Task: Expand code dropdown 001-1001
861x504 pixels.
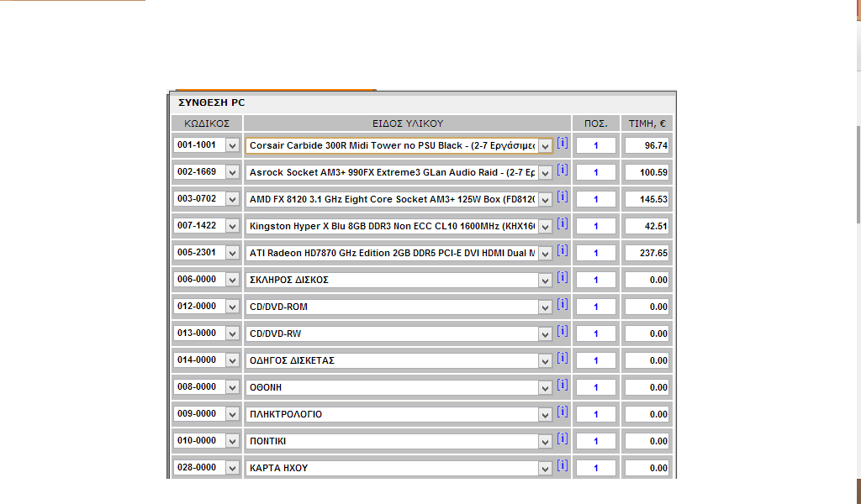Action: tap(232, 146)
